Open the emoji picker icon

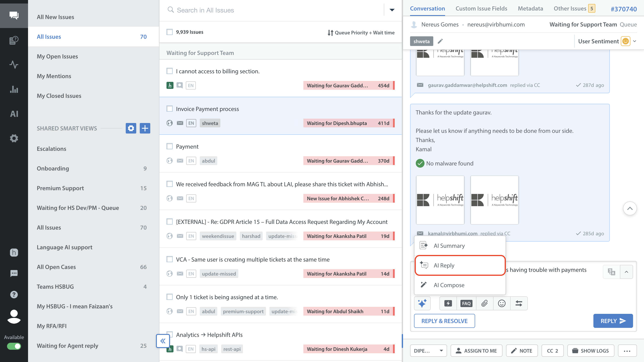click(501, 303)
